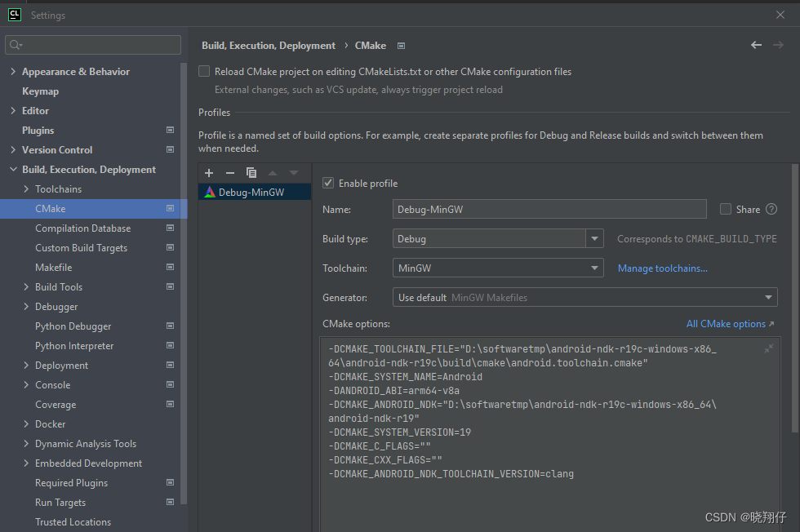
Task: Click the profile Name input field
Action: (x=549, y=209)
